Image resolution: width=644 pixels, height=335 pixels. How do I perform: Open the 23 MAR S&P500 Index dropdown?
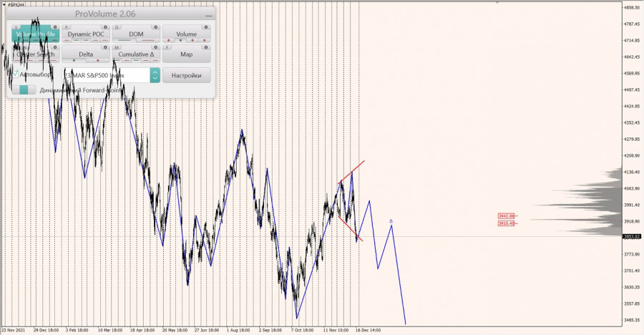coord(106,75)
